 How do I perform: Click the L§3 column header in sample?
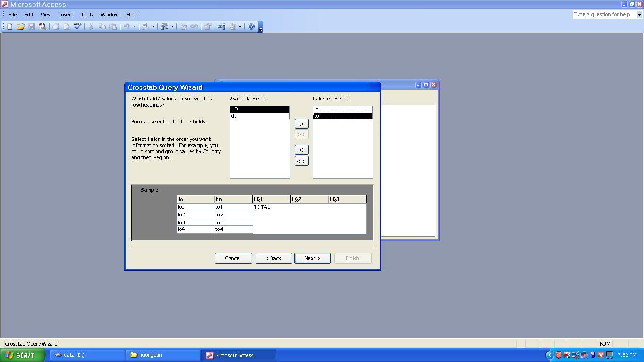point(347,199)
